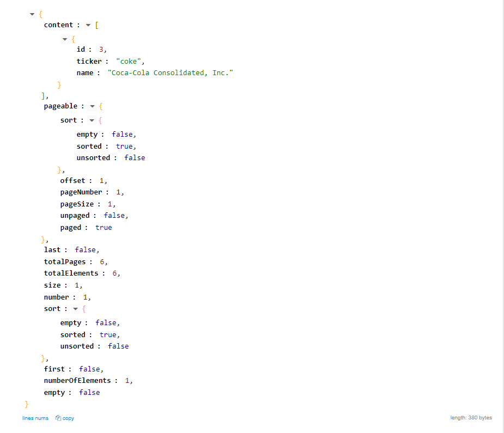The image size is (504, 433).
Task: Click the length: 380 bytes label
Action: click(x=471, y=418)
